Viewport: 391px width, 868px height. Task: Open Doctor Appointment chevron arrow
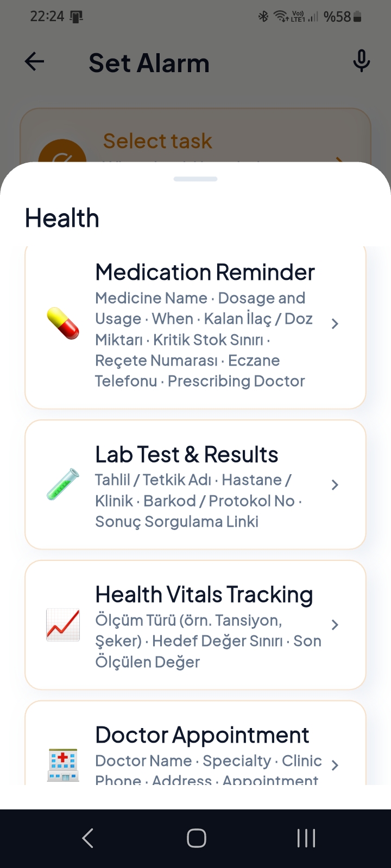335,765
